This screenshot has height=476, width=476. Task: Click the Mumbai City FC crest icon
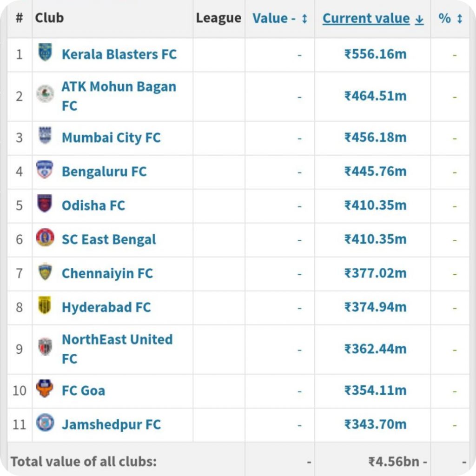click(45, 135)
